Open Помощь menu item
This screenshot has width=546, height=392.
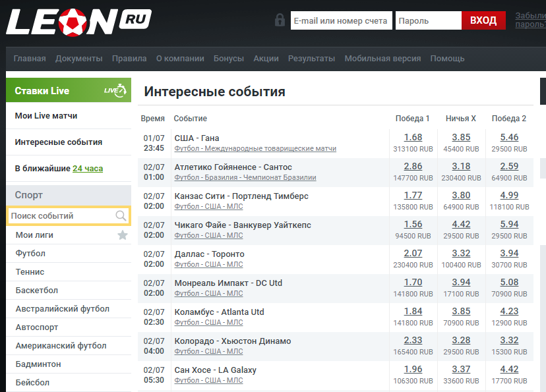(448, 59)
